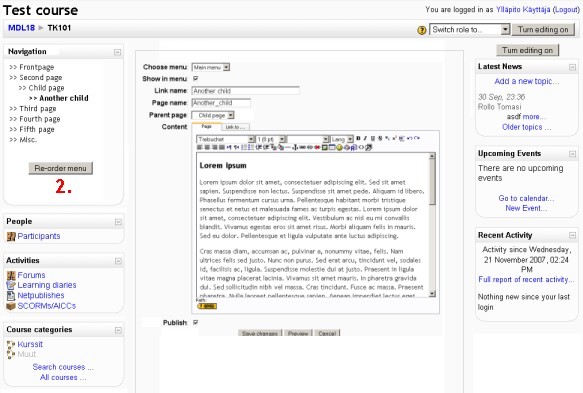Click Add a new topic link
Screen dimensions: 583x393
tap(526, 81)
